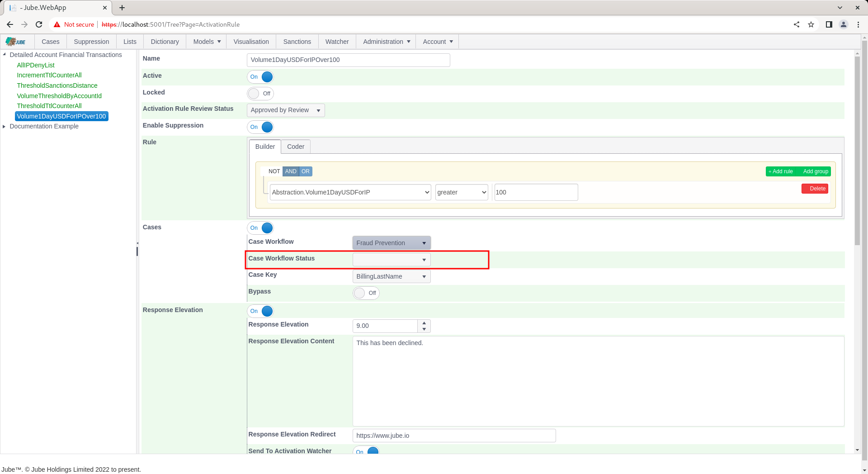Toggle the Locked switch

[x=260, y=94]
